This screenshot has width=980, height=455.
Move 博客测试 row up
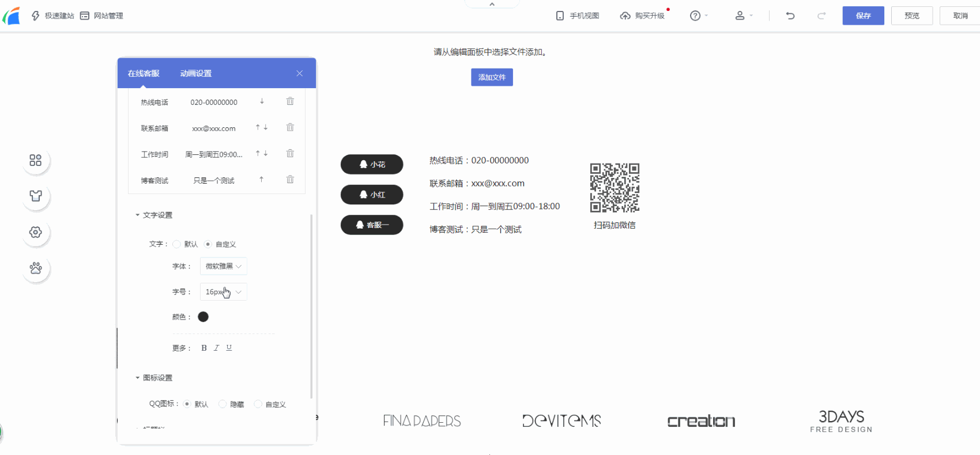coord(261,180)
